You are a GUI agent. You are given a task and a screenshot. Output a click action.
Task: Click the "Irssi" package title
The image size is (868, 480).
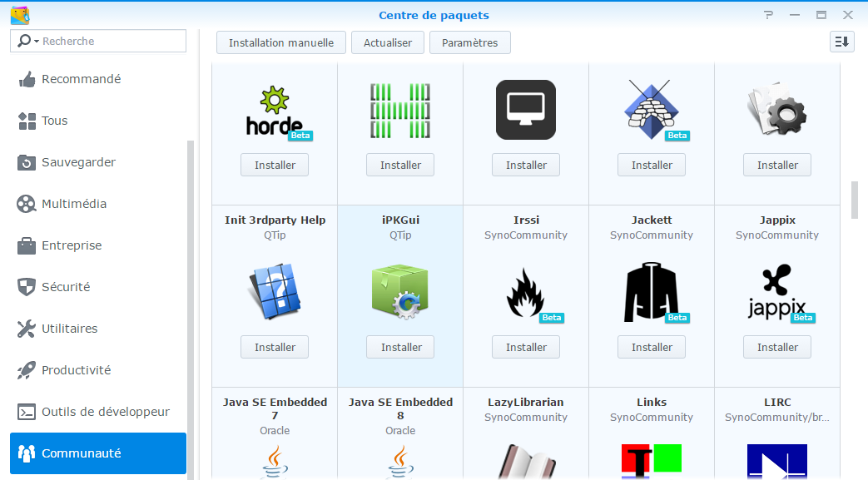[526, 220]
